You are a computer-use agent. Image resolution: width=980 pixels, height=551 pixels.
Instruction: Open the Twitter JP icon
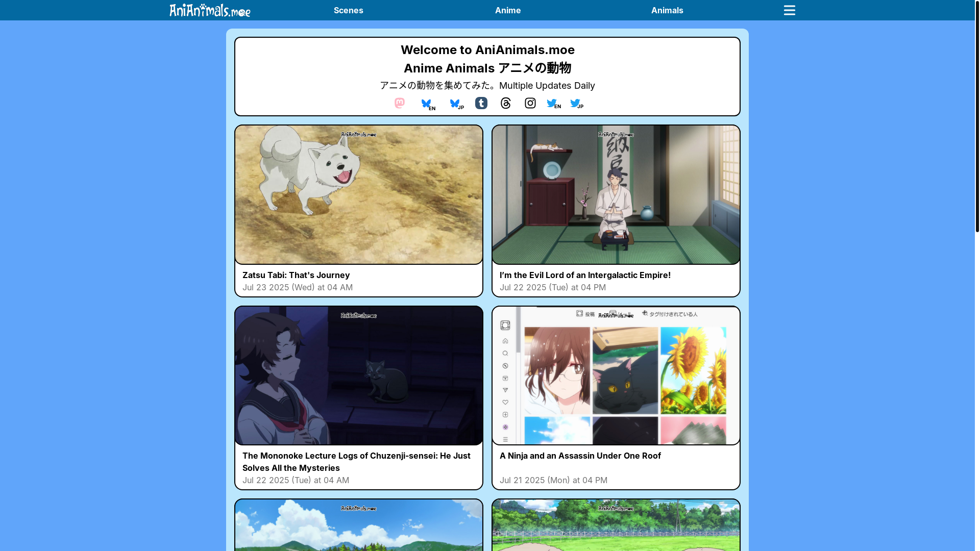[577, 104]
